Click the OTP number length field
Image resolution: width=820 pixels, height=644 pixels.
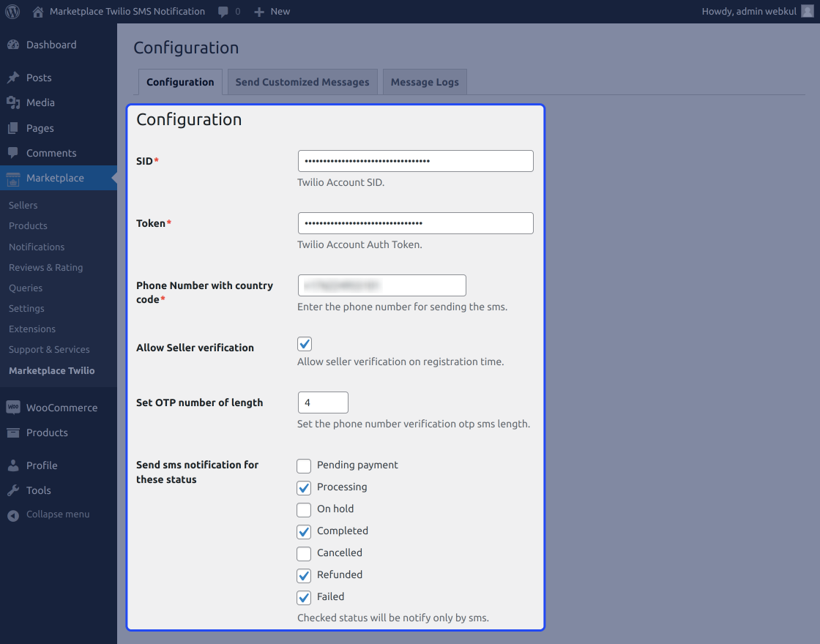tap(323, 402)
